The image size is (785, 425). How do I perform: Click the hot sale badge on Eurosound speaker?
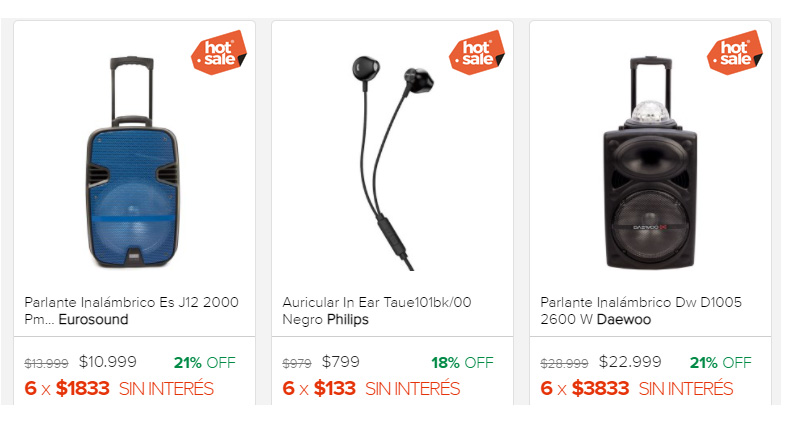click(218, 52)
